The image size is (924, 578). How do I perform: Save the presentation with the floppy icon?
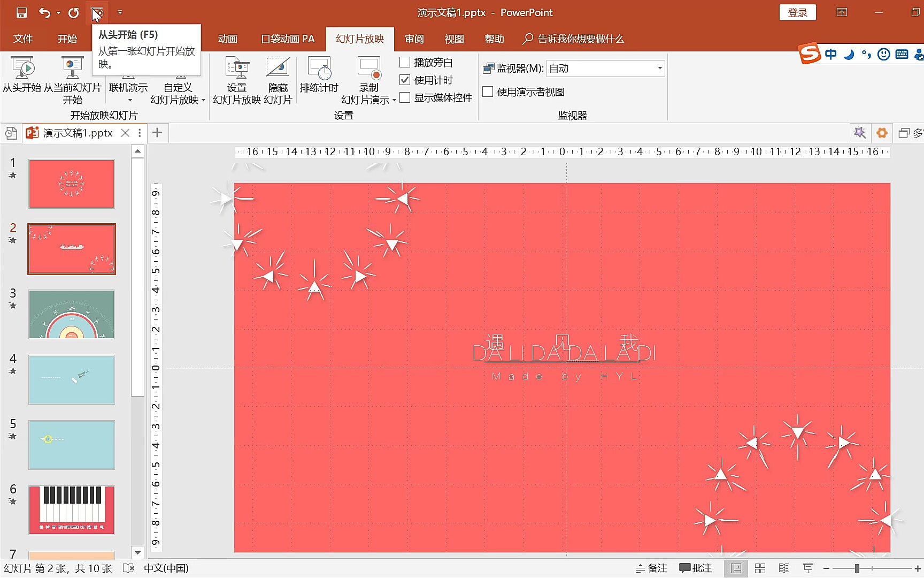coord(21,12)
